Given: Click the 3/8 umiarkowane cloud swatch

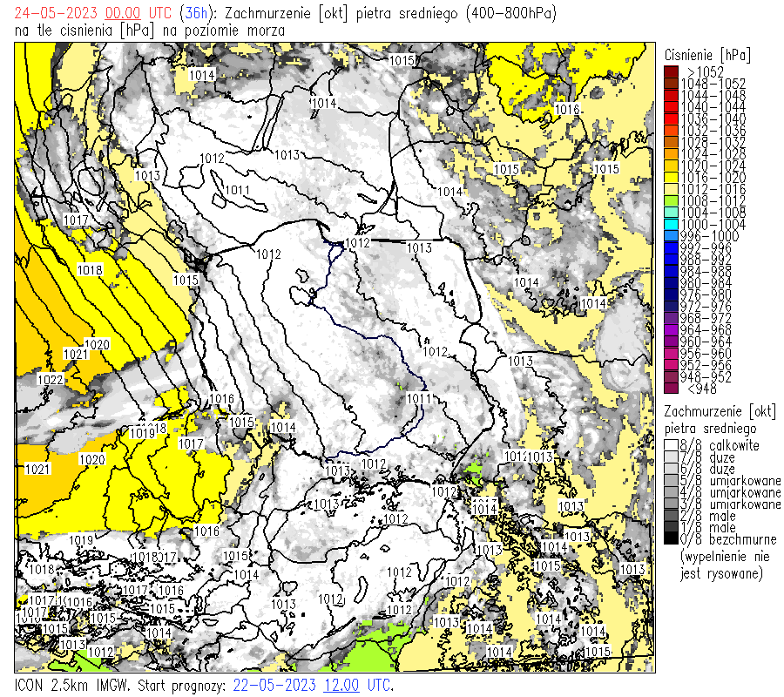Looking at the screenshot, I should coord(671,504).
